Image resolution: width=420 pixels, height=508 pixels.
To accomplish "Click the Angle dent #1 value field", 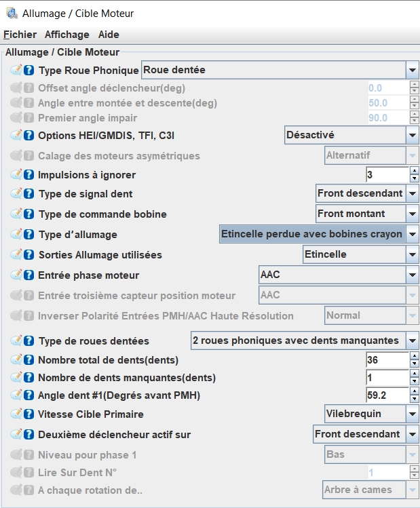I will click(x=387, y=395).
